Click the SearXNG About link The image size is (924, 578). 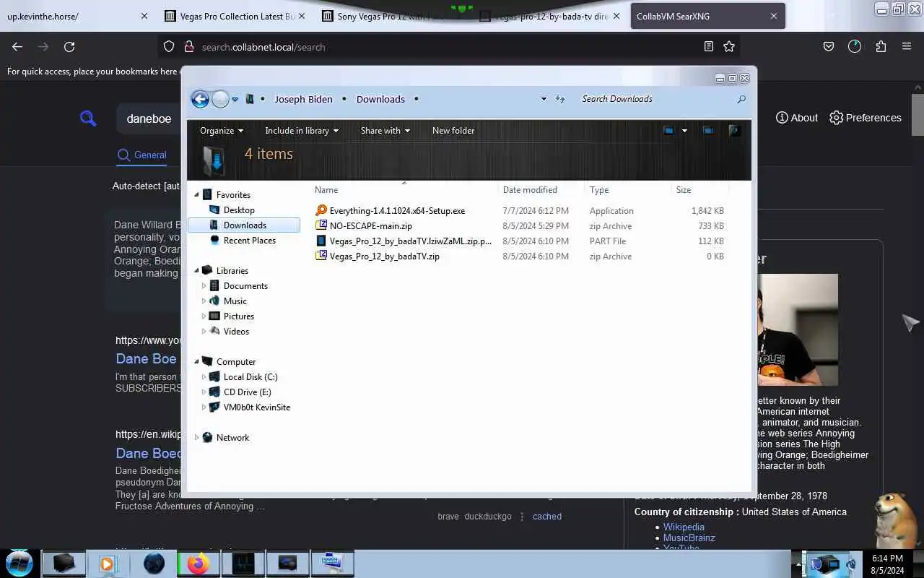click(797, 118)
